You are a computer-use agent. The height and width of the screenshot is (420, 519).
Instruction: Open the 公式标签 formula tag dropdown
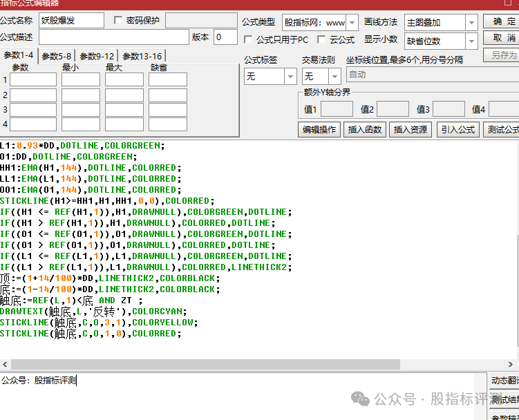pos(291,77)
